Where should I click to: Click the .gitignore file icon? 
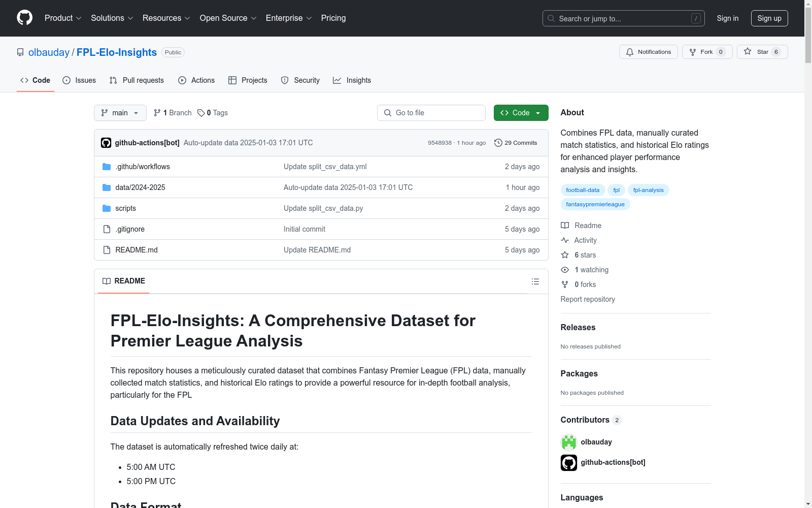pos(107,229)
